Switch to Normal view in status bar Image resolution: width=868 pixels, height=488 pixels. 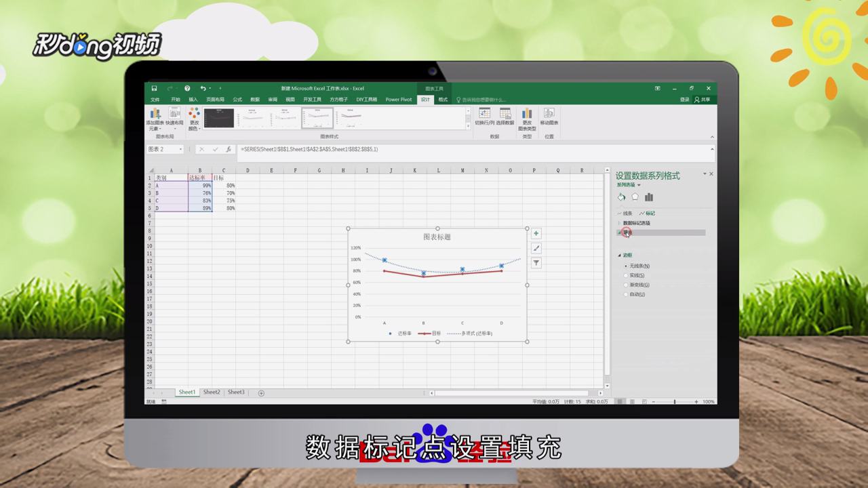pyautogui.click(x=619, y=402)
